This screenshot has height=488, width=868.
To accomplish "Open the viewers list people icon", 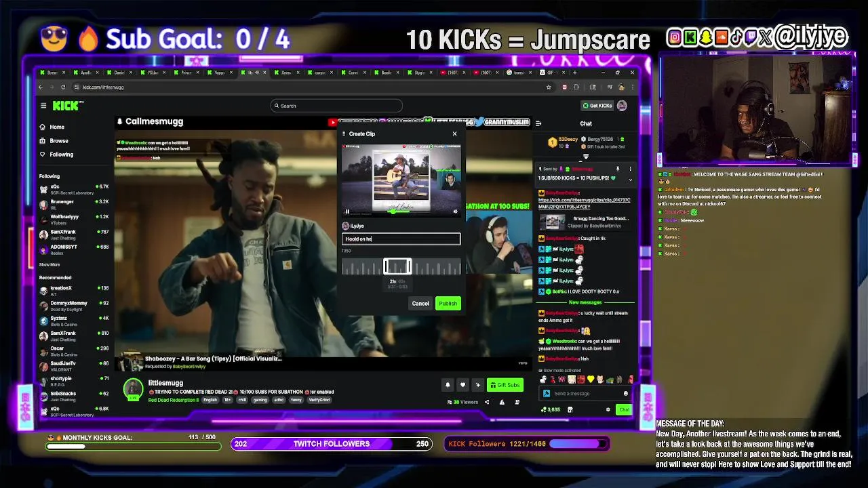I will 517,402.
